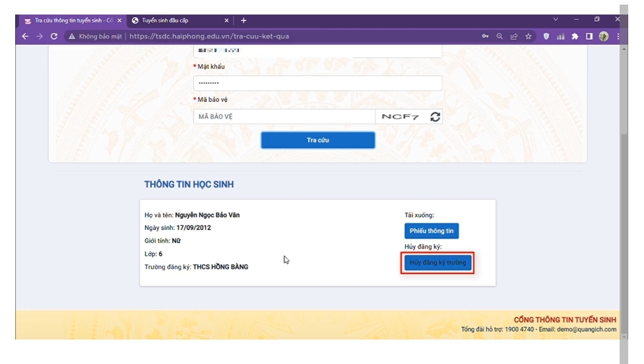Refresh the captcha code image

coord(435,117)
